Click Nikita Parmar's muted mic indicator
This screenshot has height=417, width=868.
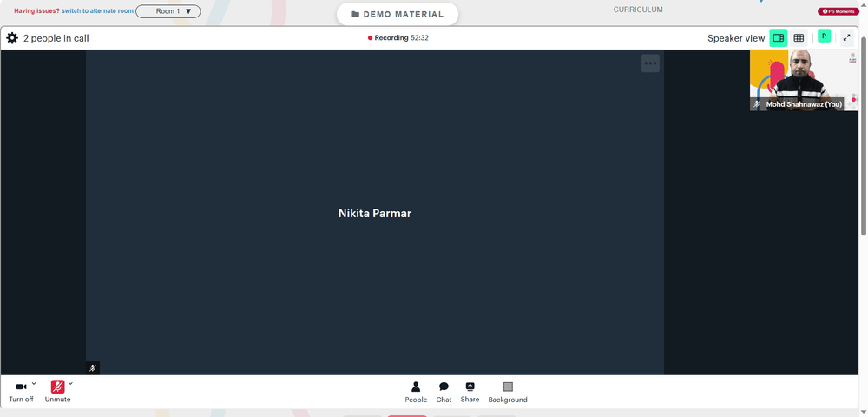93,368
